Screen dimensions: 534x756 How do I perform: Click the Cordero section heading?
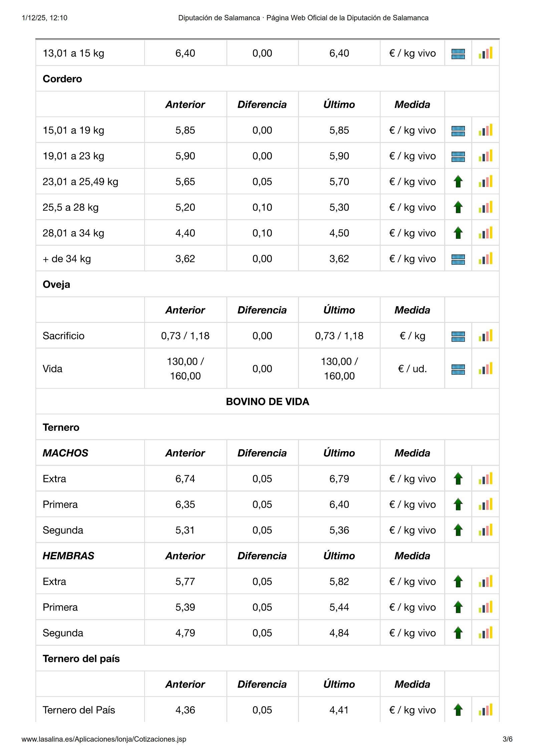click(62, 79)
